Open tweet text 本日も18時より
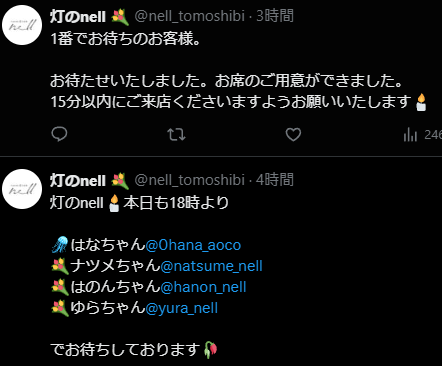 coord(176,203)
